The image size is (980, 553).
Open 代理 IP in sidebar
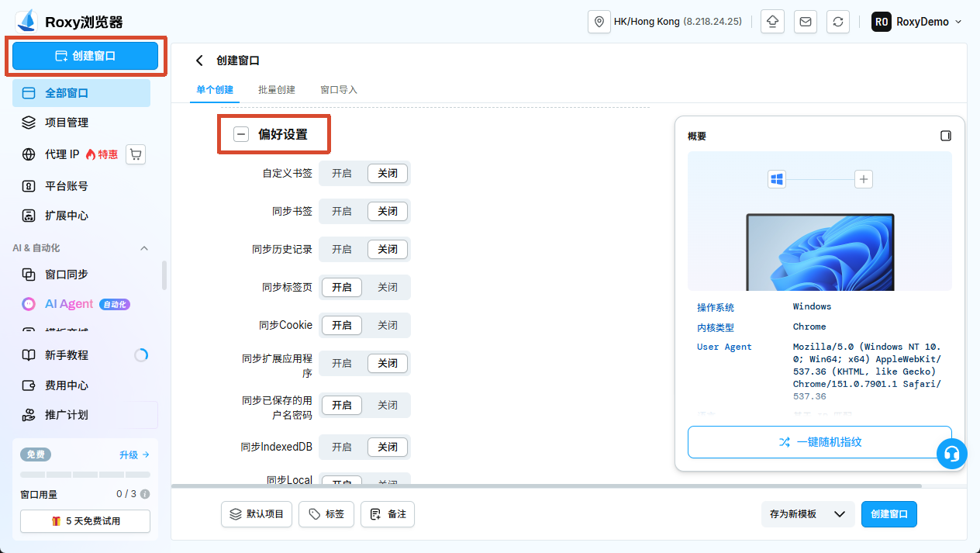click(x=62, y=154)
